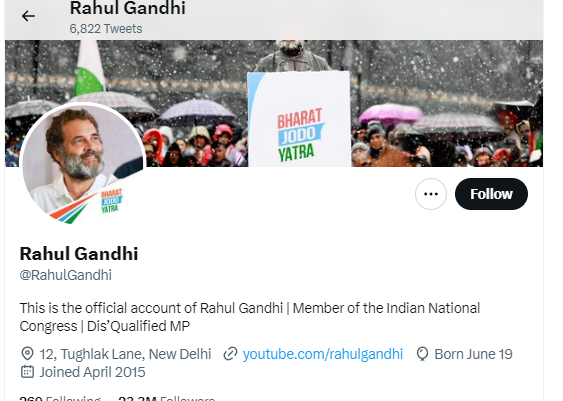The image size is (563, 401).
Task: Click the 6,822 Tweets count
Action: (106, 29)
